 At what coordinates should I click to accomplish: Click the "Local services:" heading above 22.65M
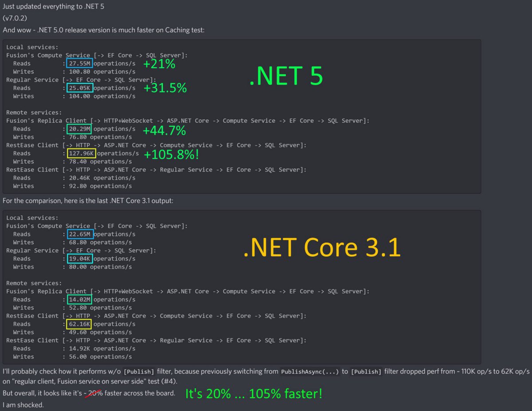[32, 218]
